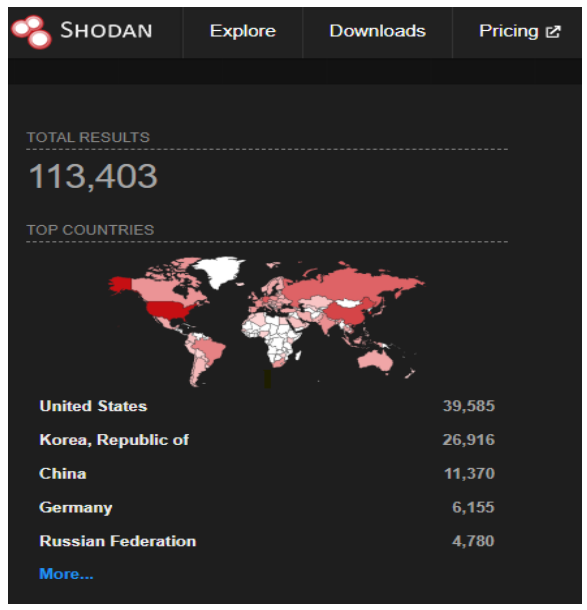
Task: Click the TOTAL RESULTS heading
Action: (88, 137)
